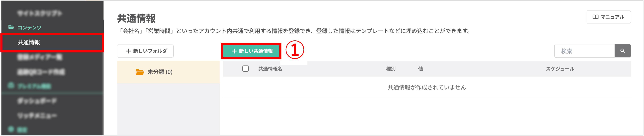
Task: Click the 共通情報名 column header
Action: 270,69
